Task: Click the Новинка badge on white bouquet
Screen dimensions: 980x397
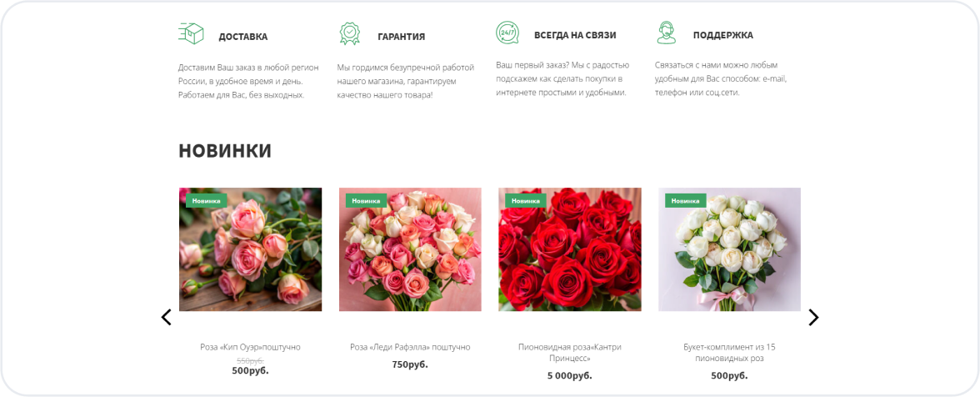Action: coord(686,201)
